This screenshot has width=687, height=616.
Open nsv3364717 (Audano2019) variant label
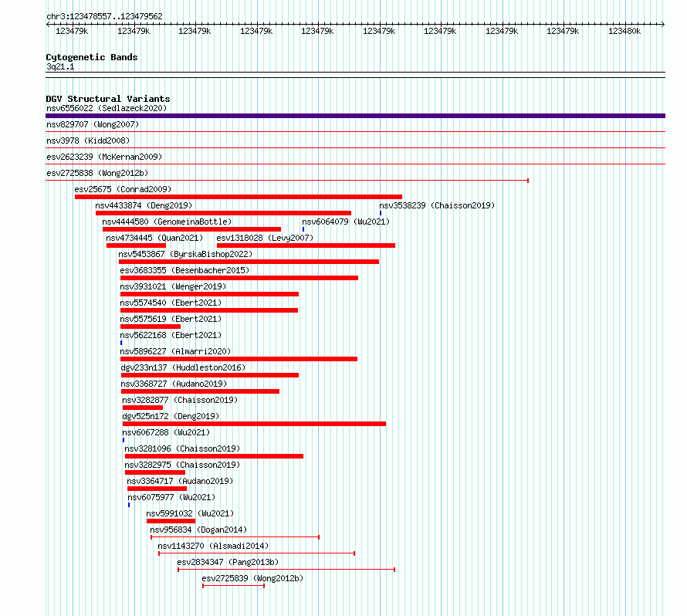click(x=180, y=481)
